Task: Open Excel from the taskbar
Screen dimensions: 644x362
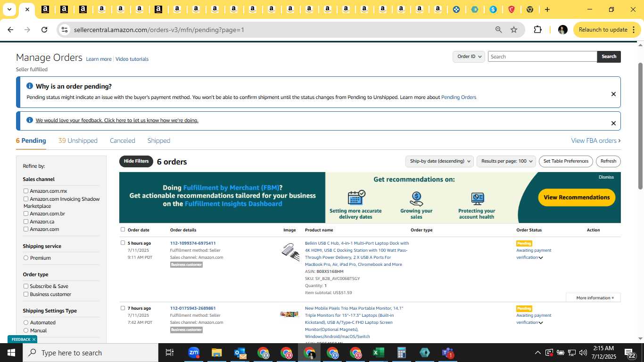Action: click(x=378, y=353)
